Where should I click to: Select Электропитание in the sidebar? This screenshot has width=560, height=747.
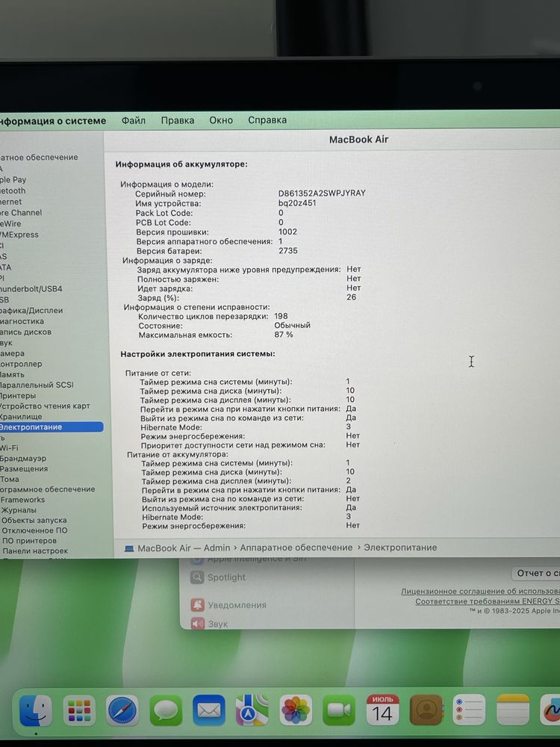tap(52, 427)
